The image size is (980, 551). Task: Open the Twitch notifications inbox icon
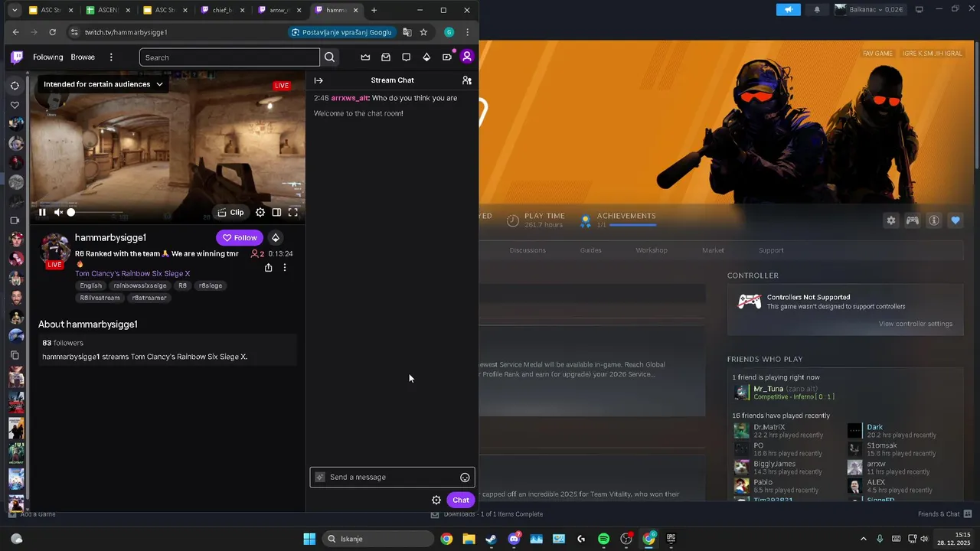pos(386,57)
